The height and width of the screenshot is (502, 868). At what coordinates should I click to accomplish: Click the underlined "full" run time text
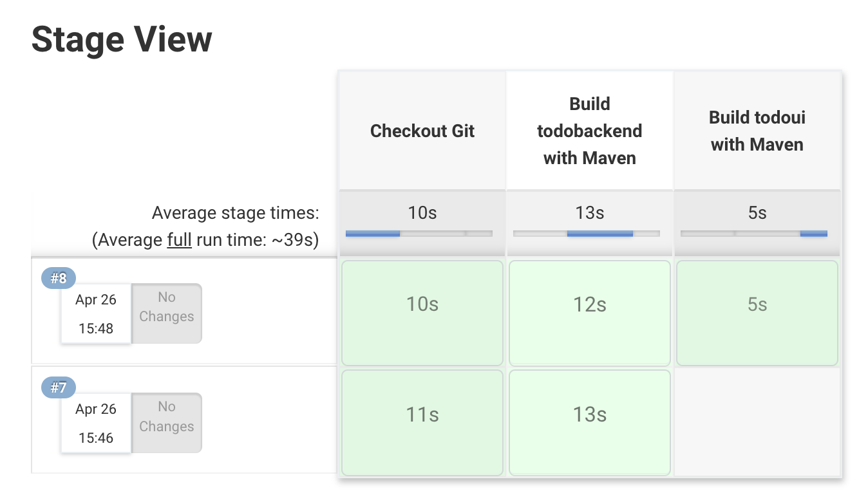(x=179, y=241)
